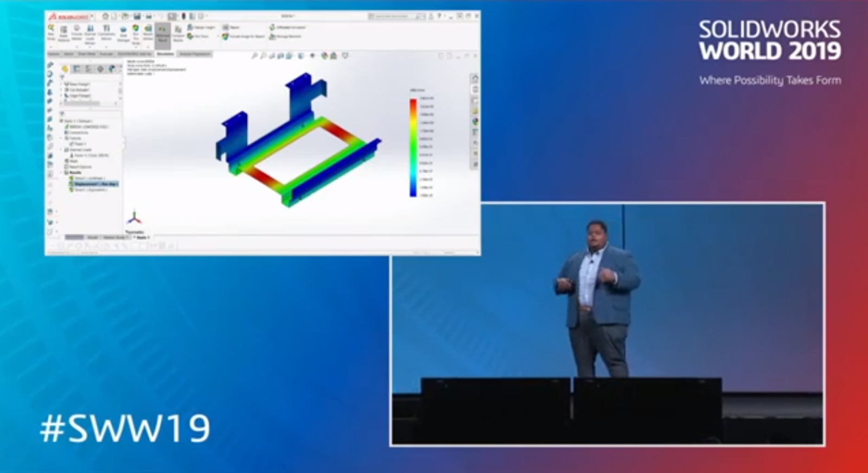Switch to the SOLIDWORKS Add-Ins tab
This screenshot has width=868, height=473.
135,54
